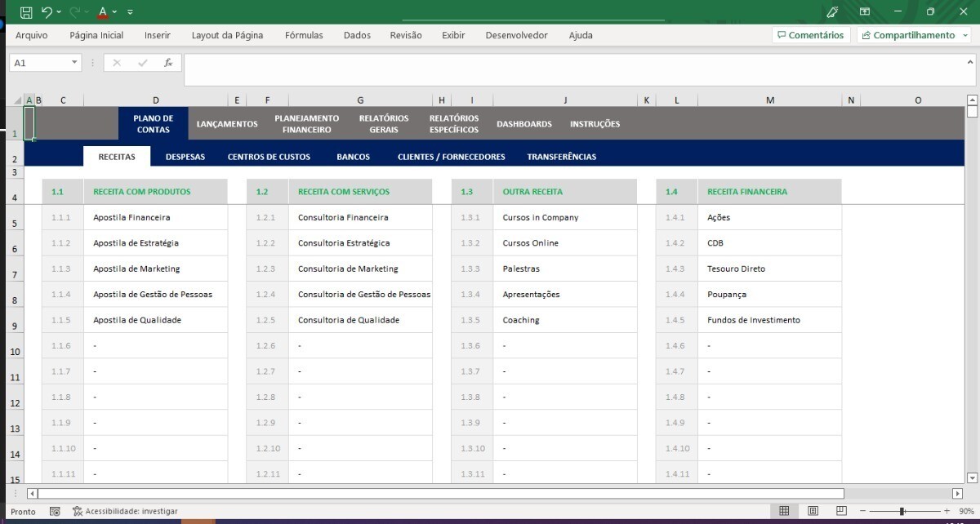This screenshot has height=524, width=980.
Task: Click the Comentários button
Action: point(810,35)
